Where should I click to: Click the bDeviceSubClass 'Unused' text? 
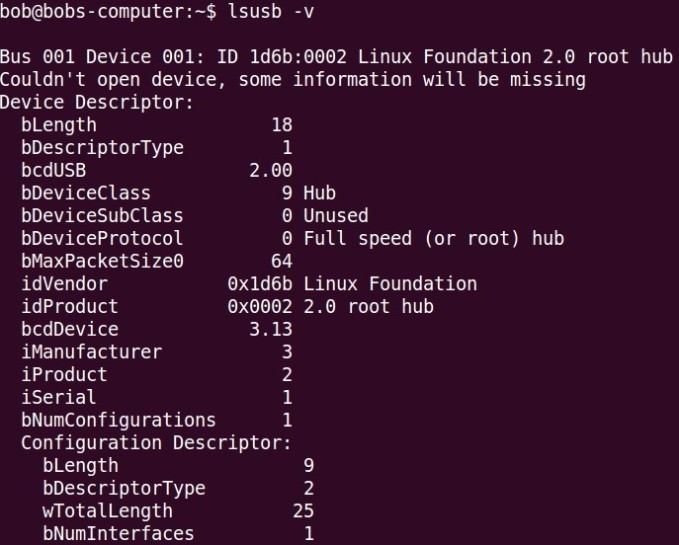click(x=336, y=216)
